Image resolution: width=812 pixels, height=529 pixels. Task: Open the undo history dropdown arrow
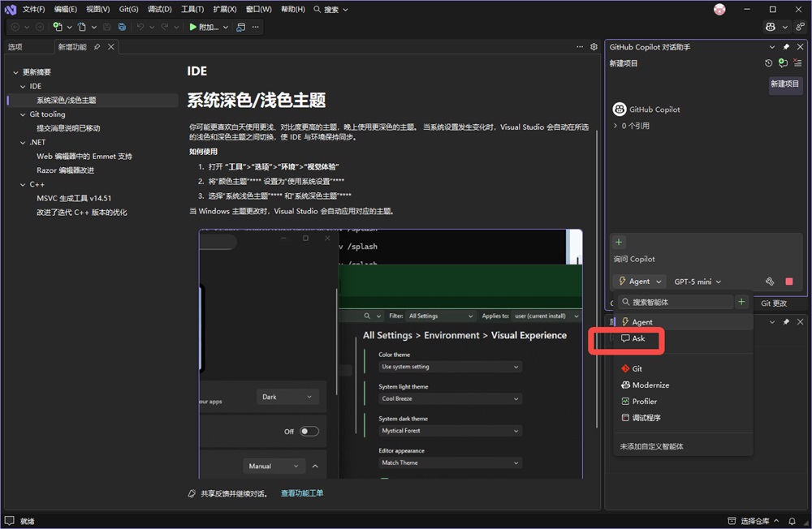click(x=152, y=27)
